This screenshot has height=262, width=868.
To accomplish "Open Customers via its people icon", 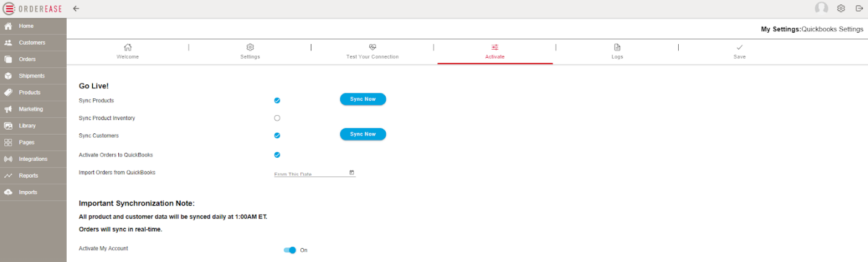I will tap(8, 43).
